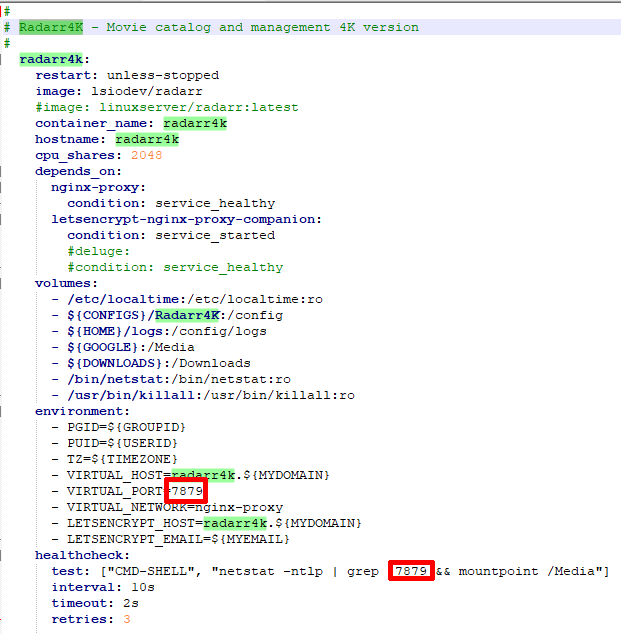Click the commented '#image: linuxserver/radarr:latest' line
This screenshot has width=621, height=634.
click(167, 107)
